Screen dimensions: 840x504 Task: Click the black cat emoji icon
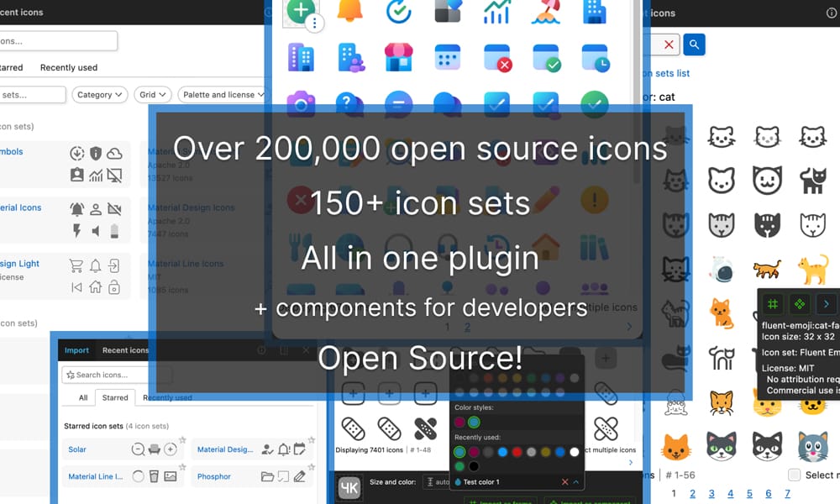[811, 180]
